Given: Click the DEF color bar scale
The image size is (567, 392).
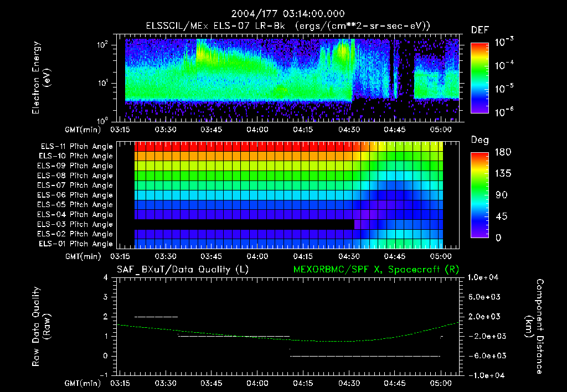Looking at the screenshot, I should coord(480,78).
